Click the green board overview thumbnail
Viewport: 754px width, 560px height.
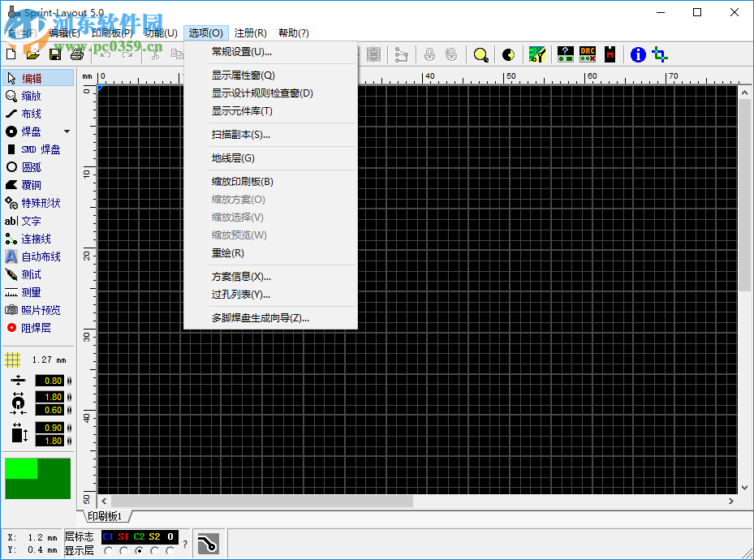pyautogui.click(x=38, y=478)
